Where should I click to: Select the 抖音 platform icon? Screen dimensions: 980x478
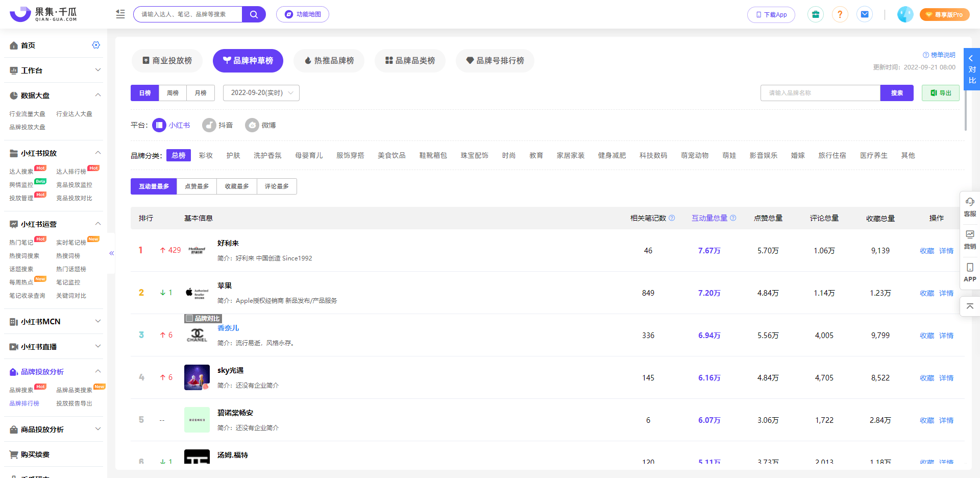point(209,125)
